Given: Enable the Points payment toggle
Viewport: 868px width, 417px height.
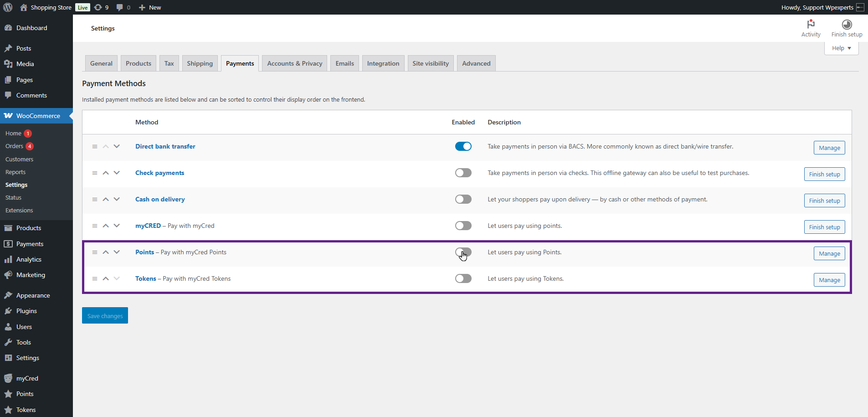Looking at the screenshot, I should [x=463, y=252].
